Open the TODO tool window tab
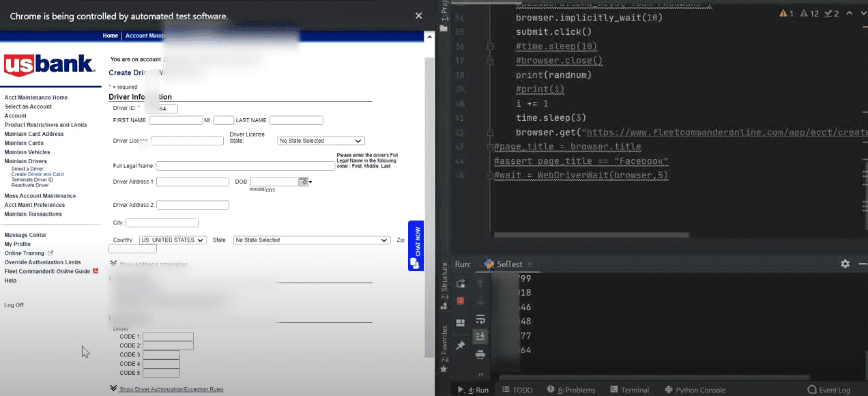Viewport: 868px width, 396px height. pyautogui.click(x=517, y=390)
